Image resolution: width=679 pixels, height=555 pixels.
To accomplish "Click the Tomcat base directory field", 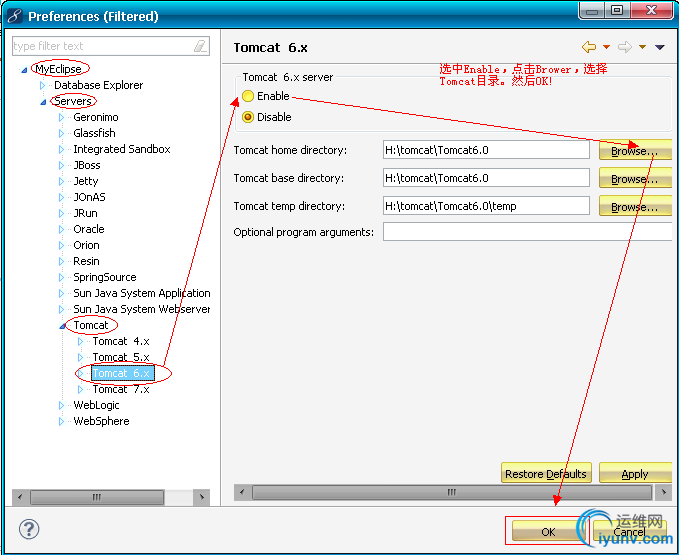I will coord(486,178).
